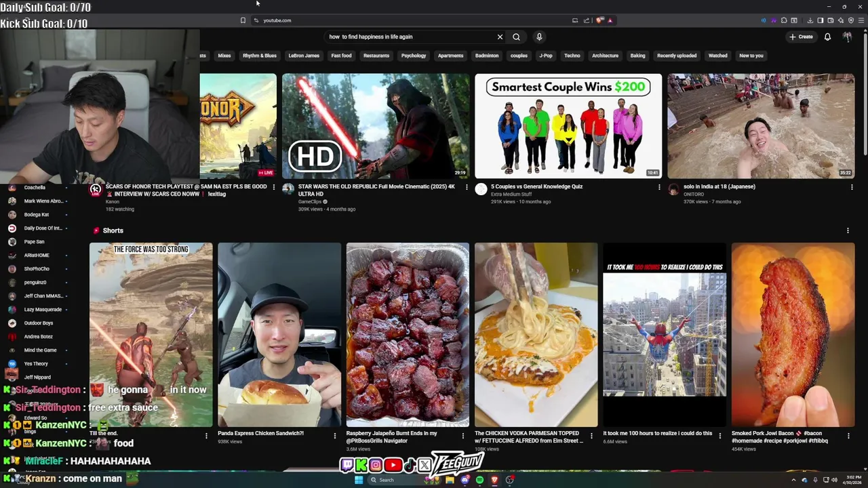Select the Recently uploaded filter chip
The width and height of the screenshot is (868, 488).
[677, 56]
